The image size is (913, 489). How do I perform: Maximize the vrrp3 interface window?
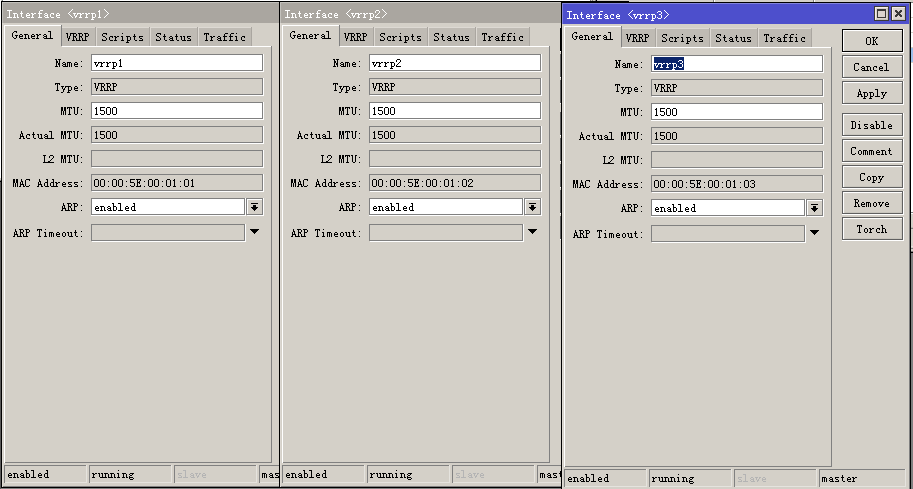pyautogui.click(x=882, y=14)
